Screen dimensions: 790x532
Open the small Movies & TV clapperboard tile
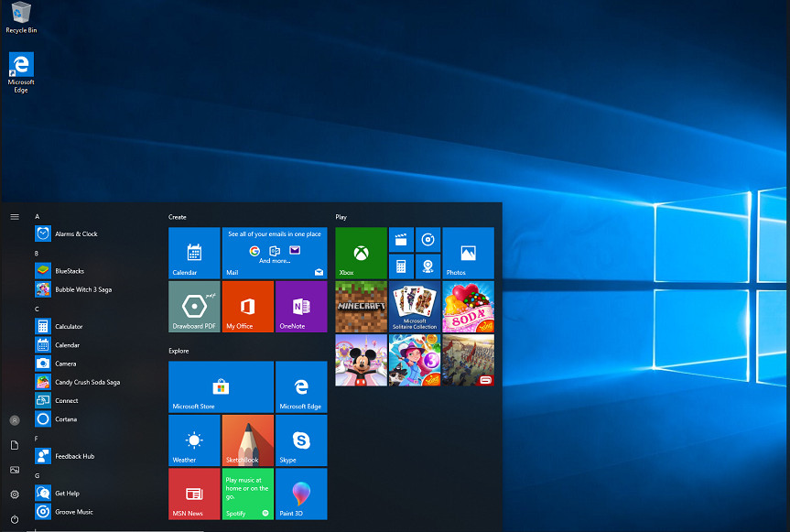coord(401,240)
